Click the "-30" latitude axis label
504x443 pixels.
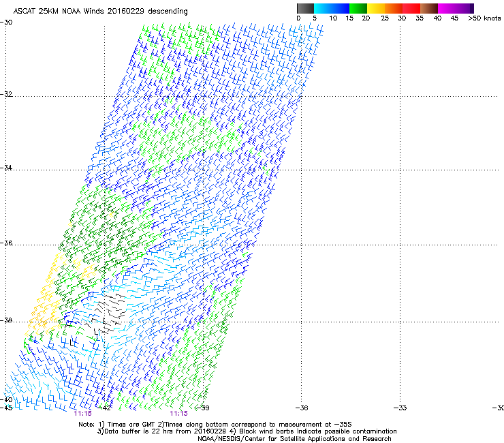click(6, 22)
